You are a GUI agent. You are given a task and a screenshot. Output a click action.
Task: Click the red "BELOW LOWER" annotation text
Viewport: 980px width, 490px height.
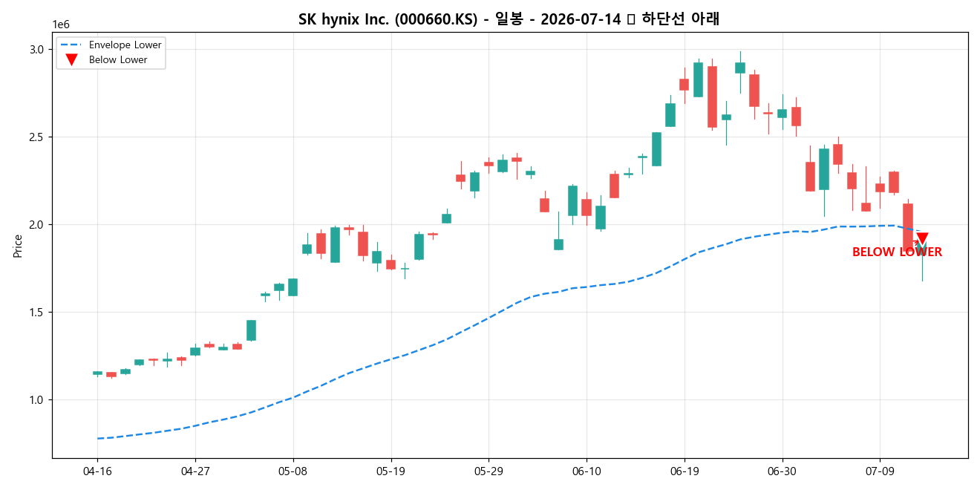(x=897, y=252)
